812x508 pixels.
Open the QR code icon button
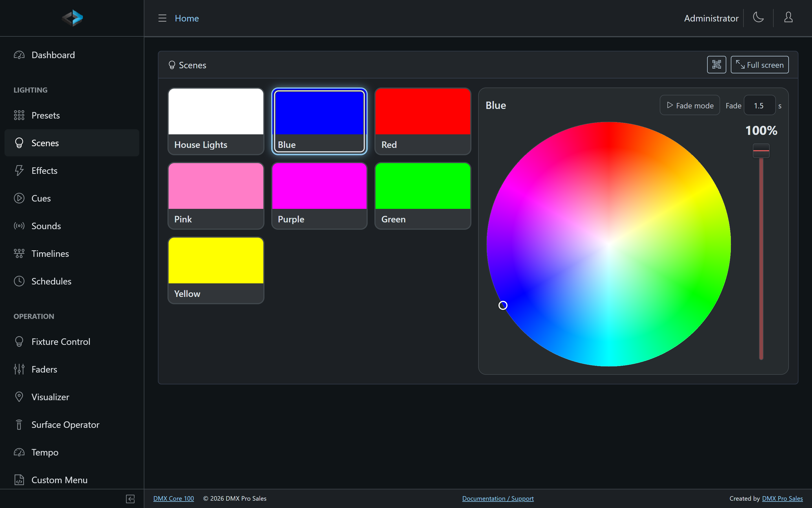pos(716,65)
